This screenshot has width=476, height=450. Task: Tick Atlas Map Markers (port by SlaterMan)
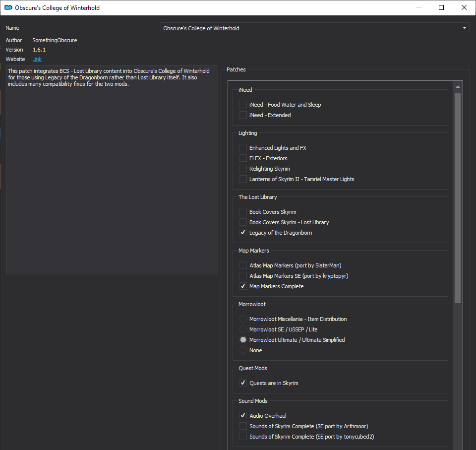pyautogui.click(x=243, y=265)
